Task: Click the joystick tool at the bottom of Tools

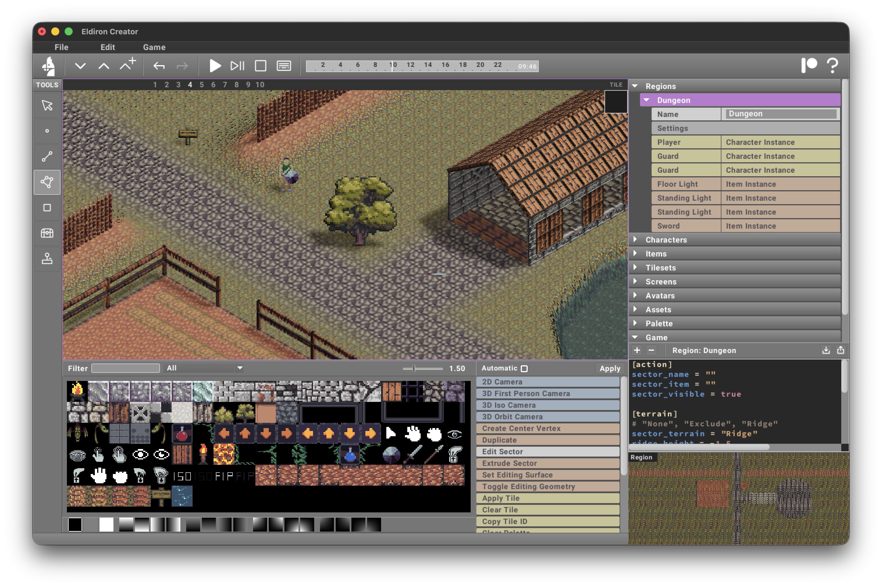Action: pos(47,259)
